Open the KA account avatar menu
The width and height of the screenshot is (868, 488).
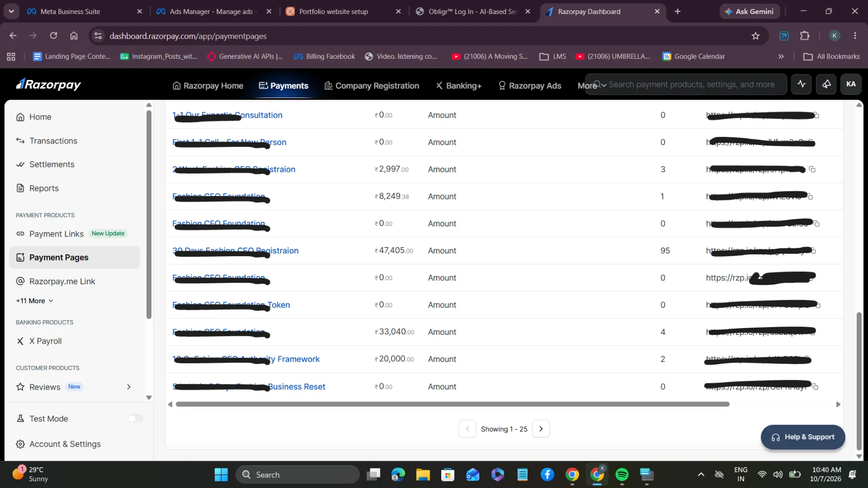pyautogui.click(x=851, y=84)
